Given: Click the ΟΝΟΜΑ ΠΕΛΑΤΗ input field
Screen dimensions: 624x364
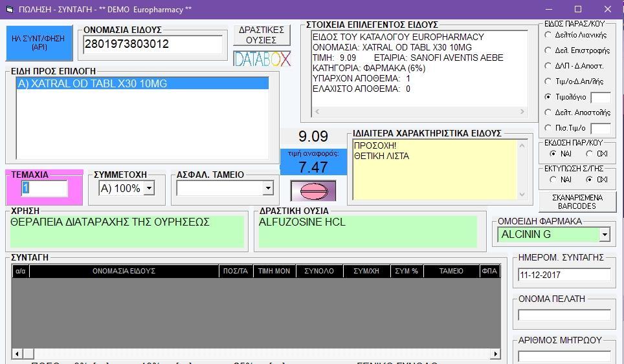Looking at the screenshot, I should tap(564, 316).
